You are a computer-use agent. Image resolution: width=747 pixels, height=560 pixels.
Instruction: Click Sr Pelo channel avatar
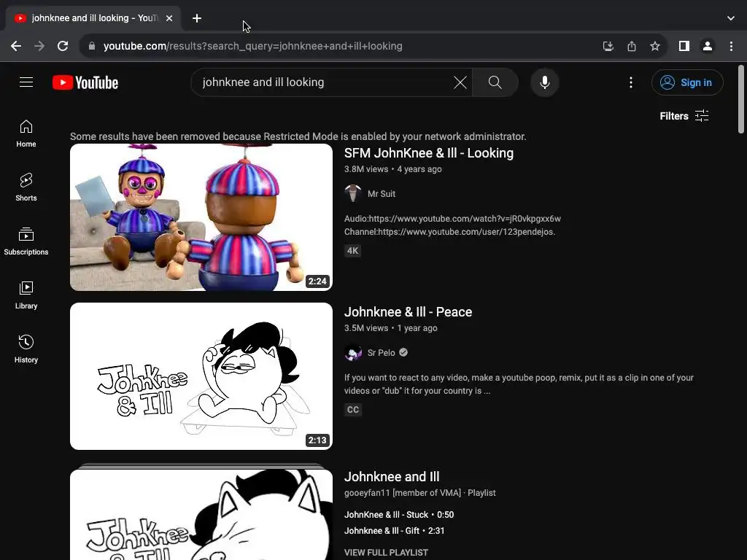click(x=353, y=352)
